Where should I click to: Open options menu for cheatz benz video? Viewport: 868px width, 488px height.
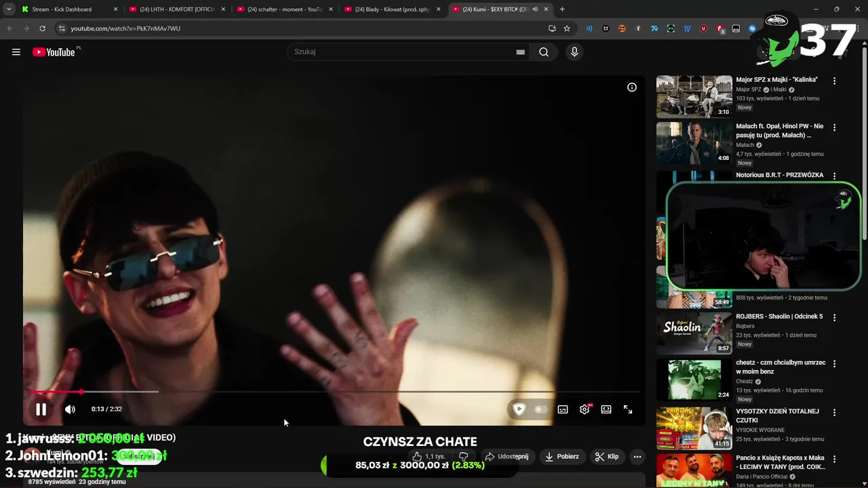[834, 364]
